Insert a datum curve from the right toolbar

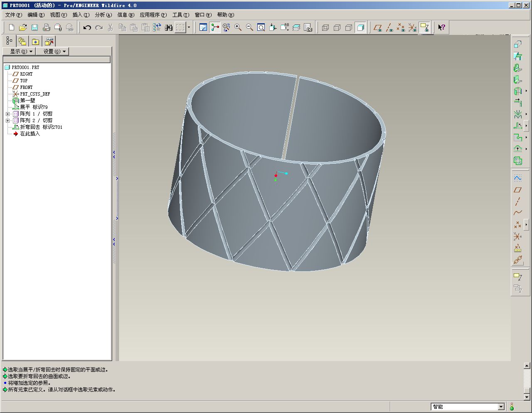(x=517, y=213)
